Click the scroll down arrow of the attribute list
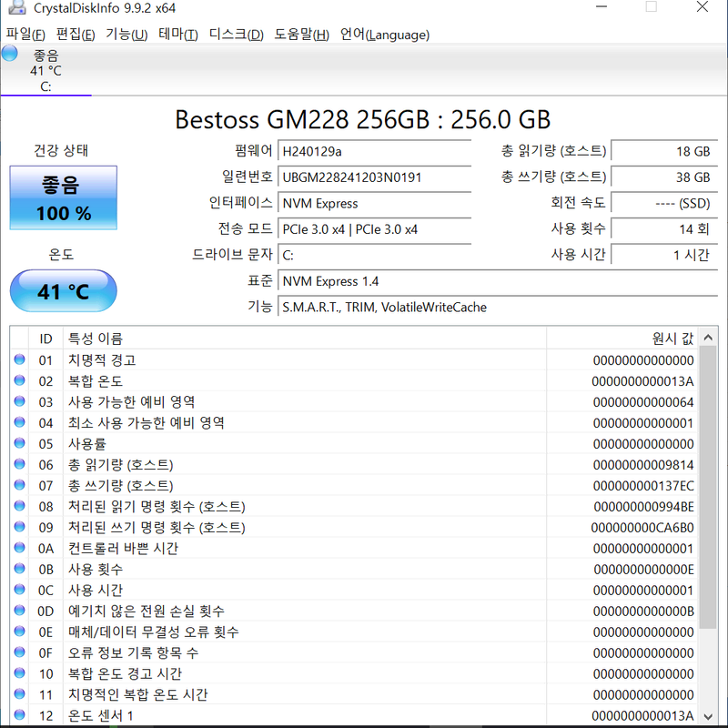This screenshot has width=728, height=728. tap(708, 716)
